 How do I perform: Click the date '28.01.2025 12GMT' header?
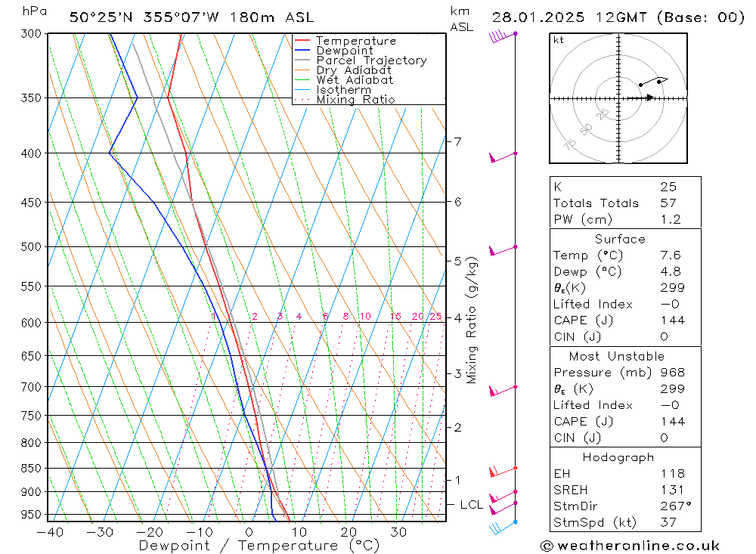569,17
